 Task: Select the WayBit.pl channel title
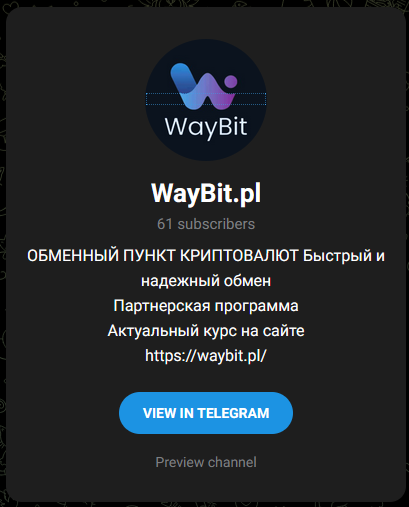pyautogui.click(x=206, y=193)
